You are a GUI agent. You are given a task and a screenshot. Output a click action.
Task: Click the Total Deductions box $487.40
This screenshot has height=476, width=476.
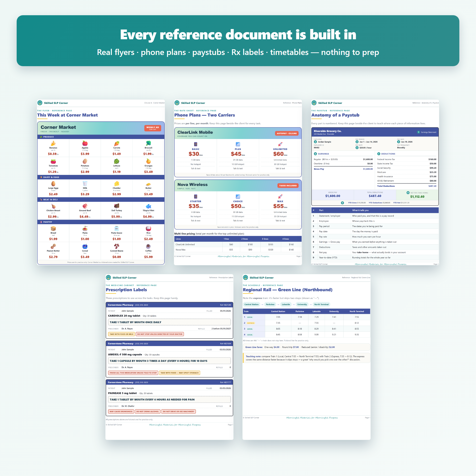tap(375, 195)
